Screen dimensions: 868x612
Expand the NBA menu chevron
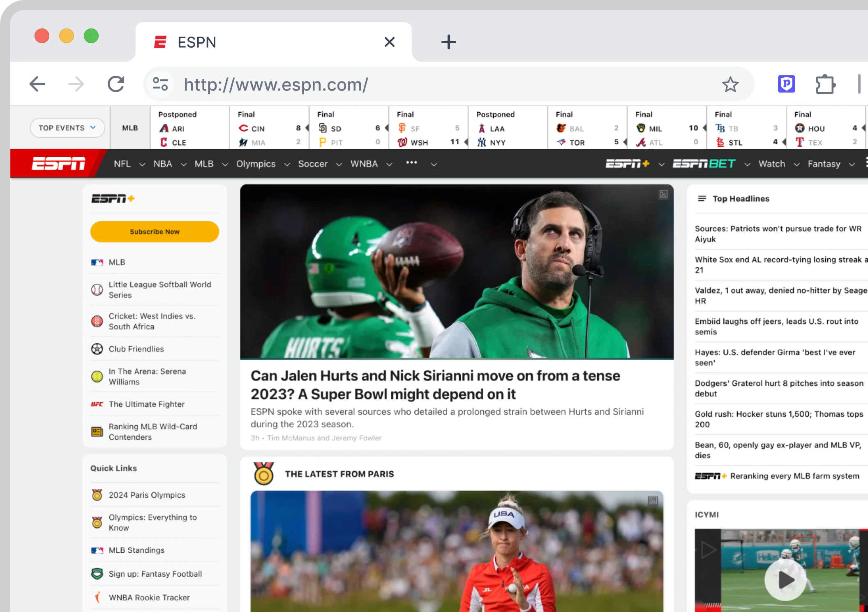184,165
